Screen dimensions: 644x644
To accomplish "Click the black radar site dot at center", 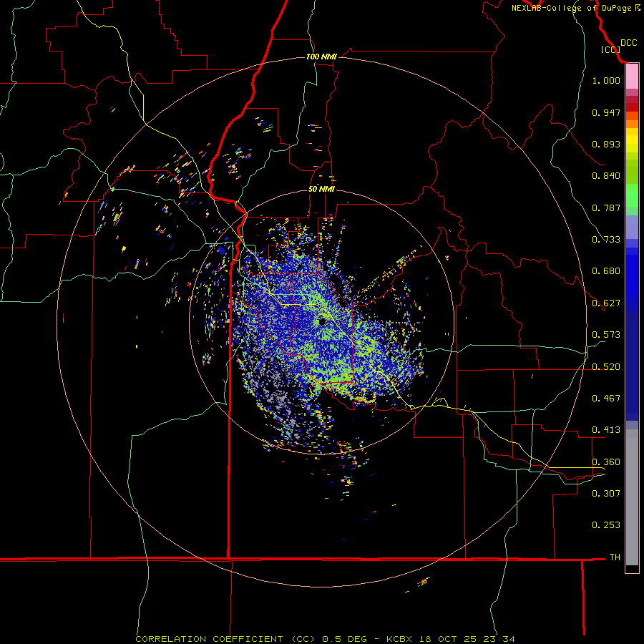I will 322,322.
